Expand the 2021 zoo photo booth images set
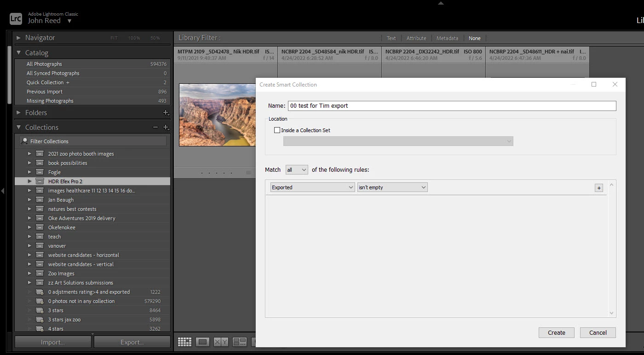The width and height of the screenshot is (644, 355). click(x=29, y=154)
